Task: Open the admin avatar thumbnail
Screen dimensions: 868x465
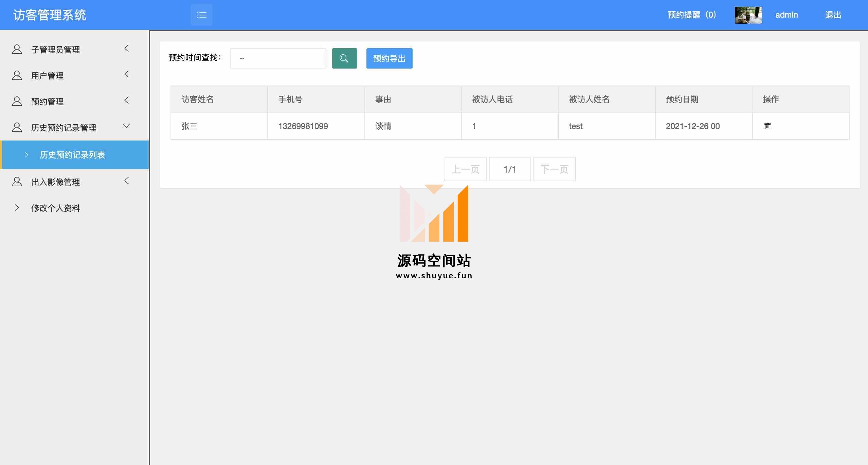Action: pyautogui.click(x=748, y=15)
